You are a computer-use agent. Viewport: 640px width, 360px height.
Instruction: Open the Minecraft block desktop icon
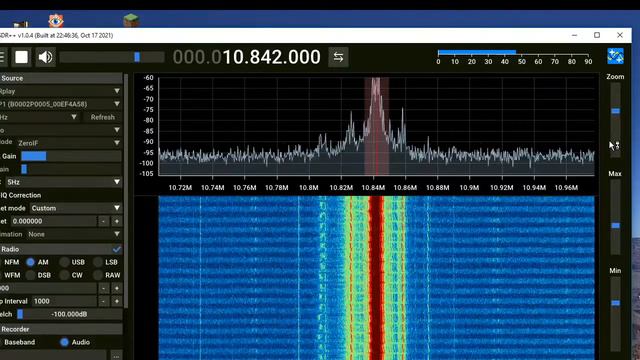(131, 20)
